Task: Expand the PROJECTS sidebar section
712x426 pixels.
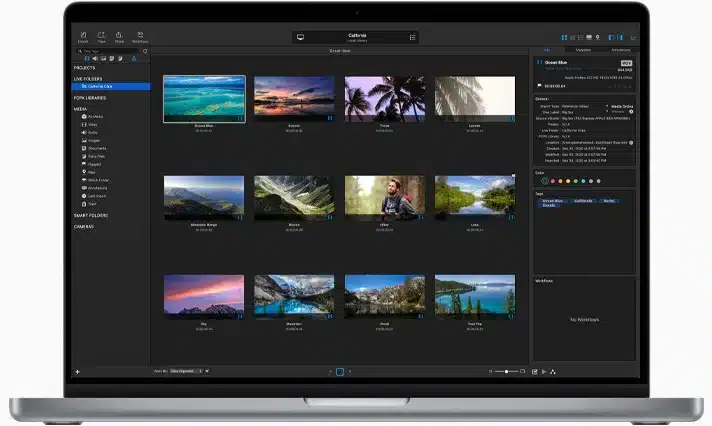Action: click(84, 68)
